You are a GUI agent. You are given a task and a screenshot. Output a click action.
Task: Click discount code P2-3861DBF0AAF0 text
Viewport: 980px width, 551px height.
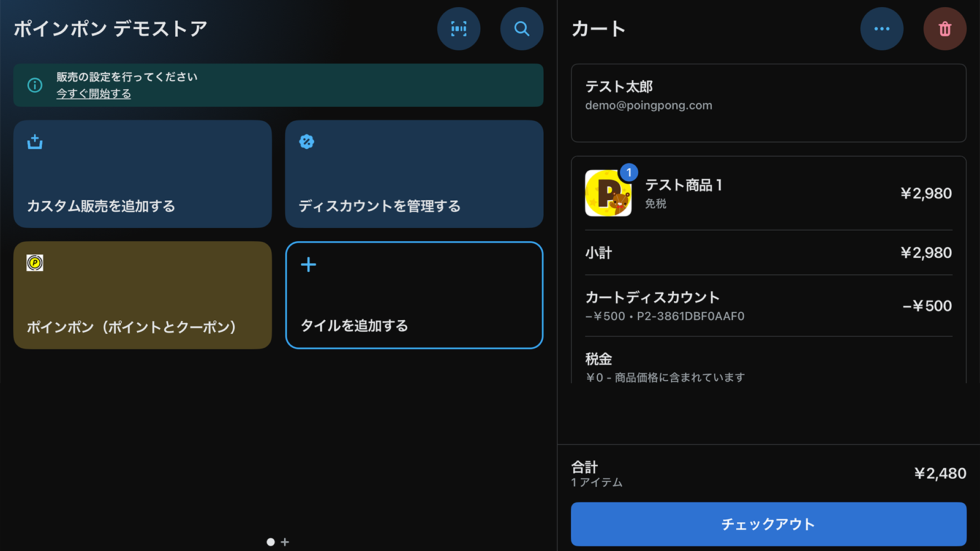point(691,317)
